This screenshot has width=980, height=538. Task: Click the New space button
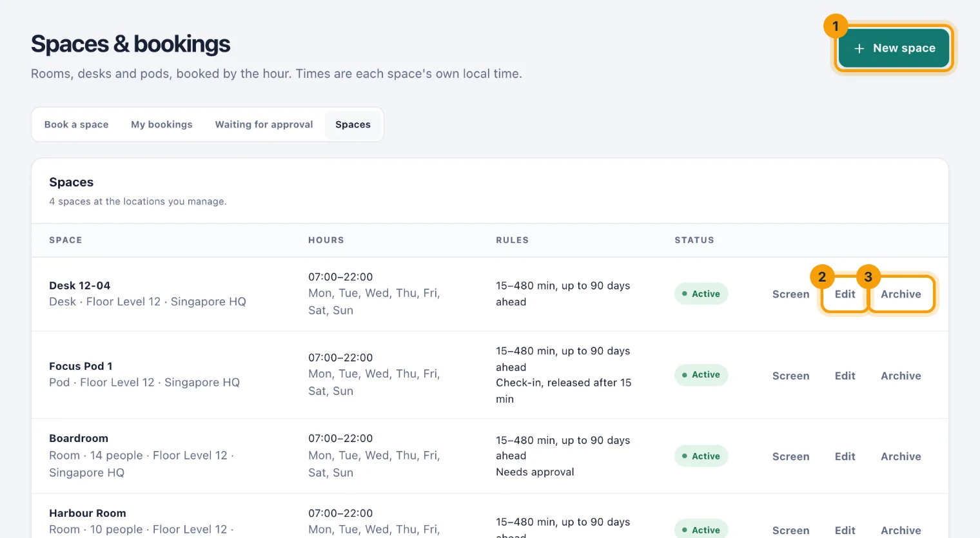pos(894,48)
